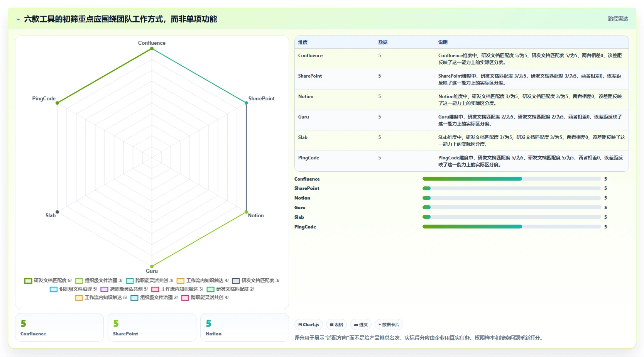Image resolution: width=644 pixels, height=357 pixels.
Task: Click the cyan swatch of 组织级文件治理 2/
Action: (x=134, y=298)
